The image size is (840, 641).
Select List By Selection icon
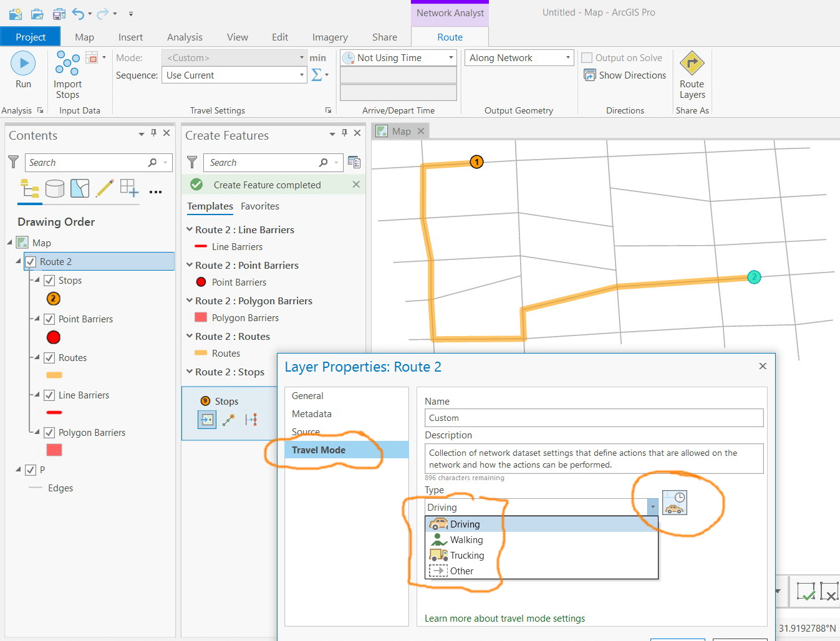pyautogui.click(x=80, y=188)
